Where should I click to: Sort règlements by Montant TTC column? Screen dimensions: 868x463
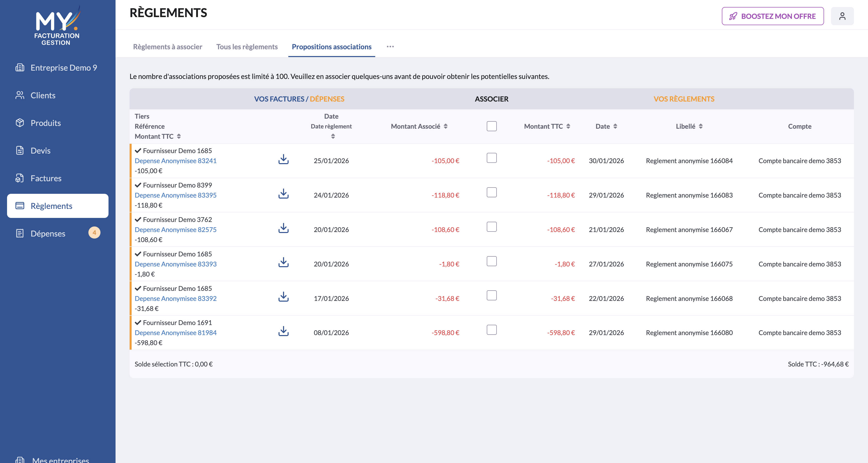pos(568,126)
